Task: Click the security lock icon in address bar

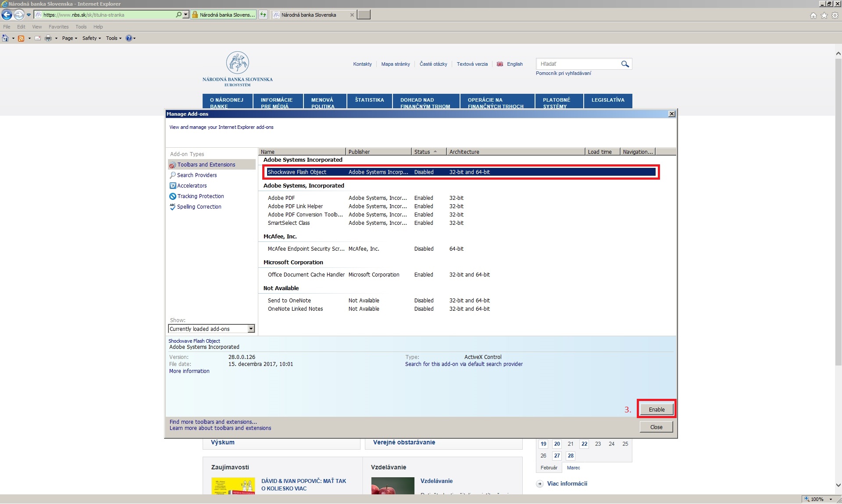Action: pos(195,14)
